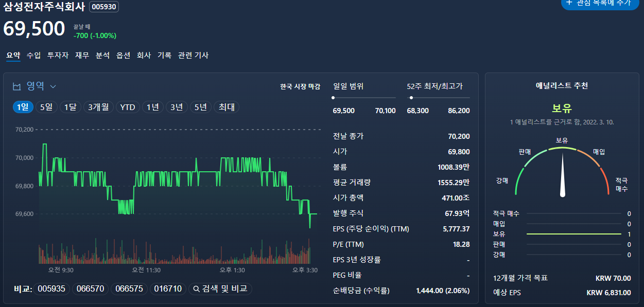The width and height of the screenshot is (644, 307).
Task: Click the 52주 최저/최고가 range slider
Action: [x=439, y=97]
